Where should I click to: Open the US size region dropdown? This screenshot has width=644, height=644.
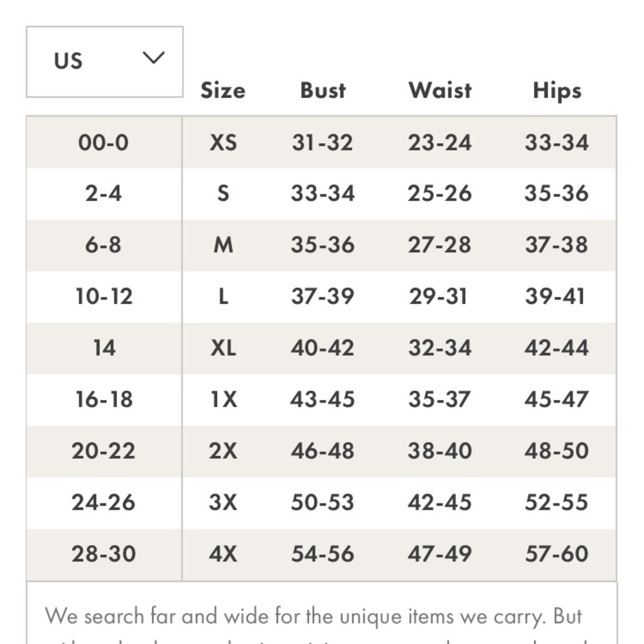coord(105,62)
